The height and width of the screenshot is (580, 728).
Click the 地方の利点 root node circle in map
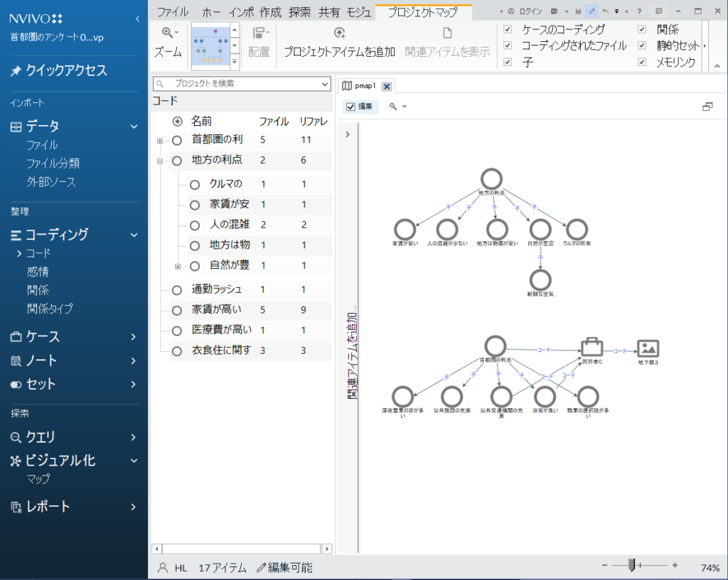coord(491,179)
